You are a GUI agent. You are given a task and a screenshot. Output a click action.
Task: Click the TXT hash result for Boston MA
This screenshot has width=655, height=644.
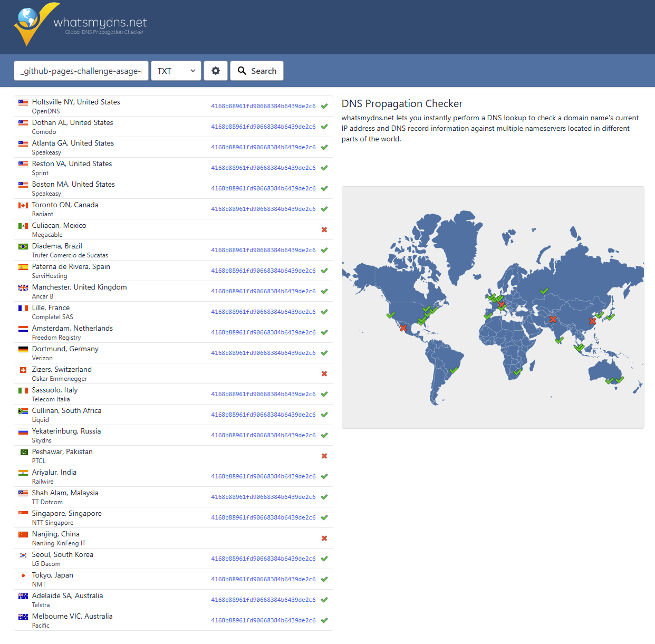point(263,188)
